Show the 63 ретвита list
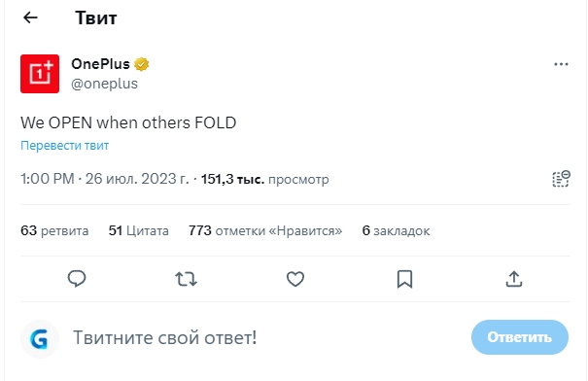588x381 pixels. [54, 230]
